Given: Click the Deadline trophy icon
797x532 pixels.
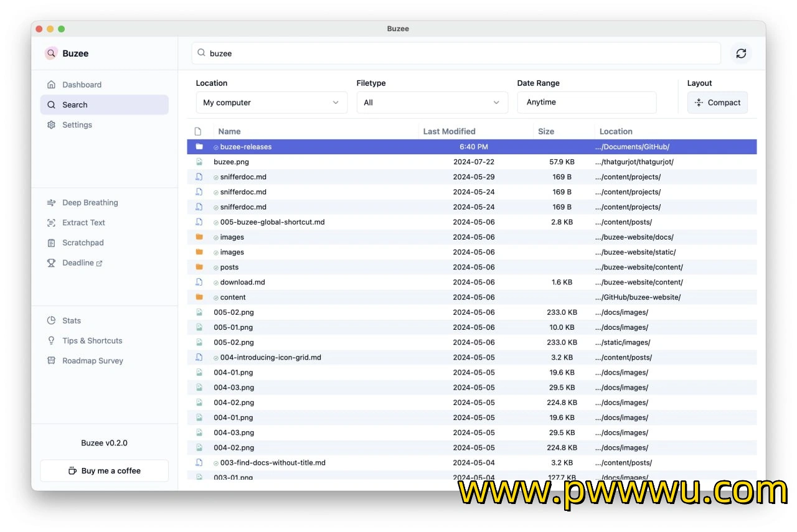Looking at the screenshot, I should (51, 263).
